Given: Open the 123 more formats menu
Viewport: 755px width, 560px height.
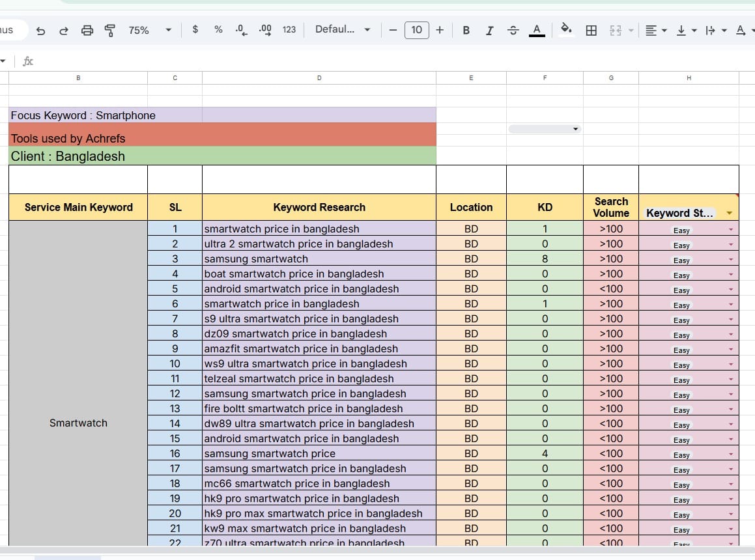Looking at the screenshot, I should (289, 30).
